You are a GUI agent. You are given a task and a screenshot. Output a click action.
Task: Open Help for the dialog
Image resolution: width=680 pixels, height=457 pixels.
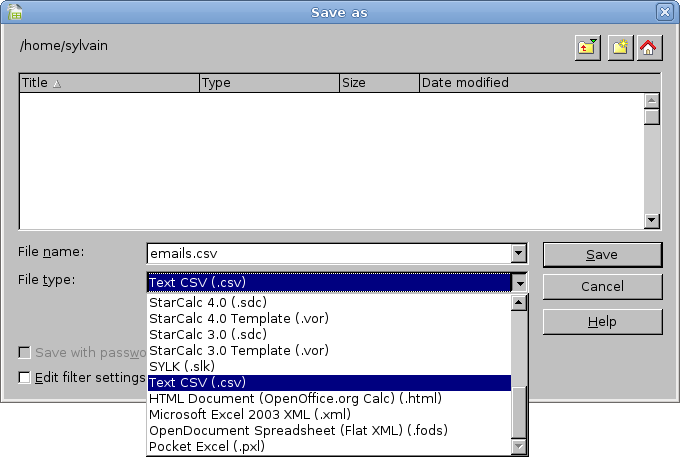coord(602,322)
